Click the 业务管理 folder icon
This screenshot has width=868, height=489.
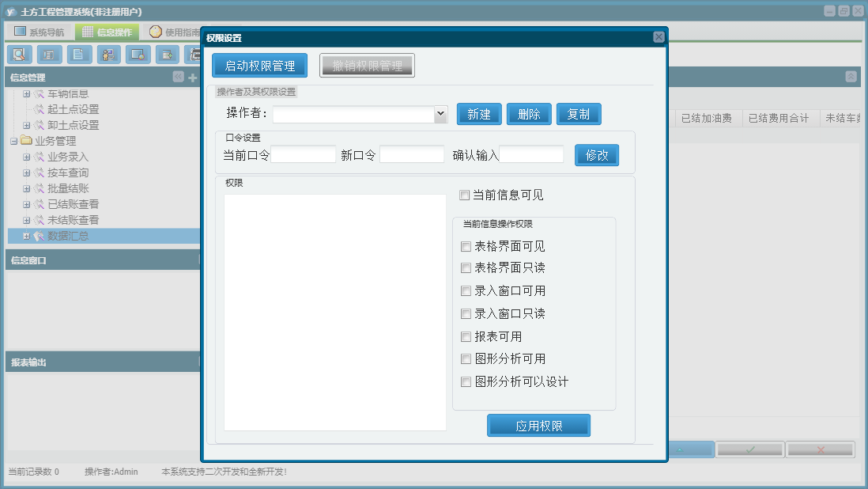[x=26, y=141]
